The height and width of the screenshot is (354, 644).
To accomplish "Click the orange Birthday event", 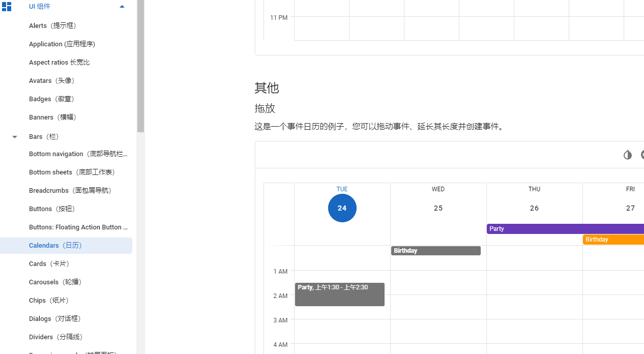I will coord(613,240).
